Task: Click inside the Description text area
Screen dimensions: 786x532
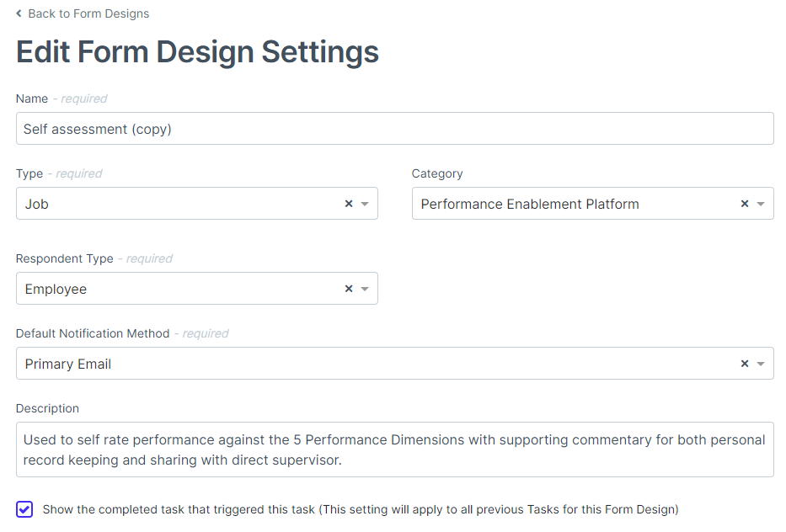Action: tap(394, 450)
